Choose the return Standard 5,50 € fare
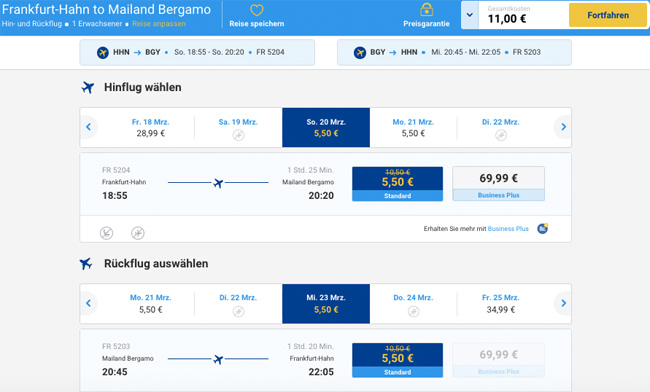The image size is (650, 392). 398,360
